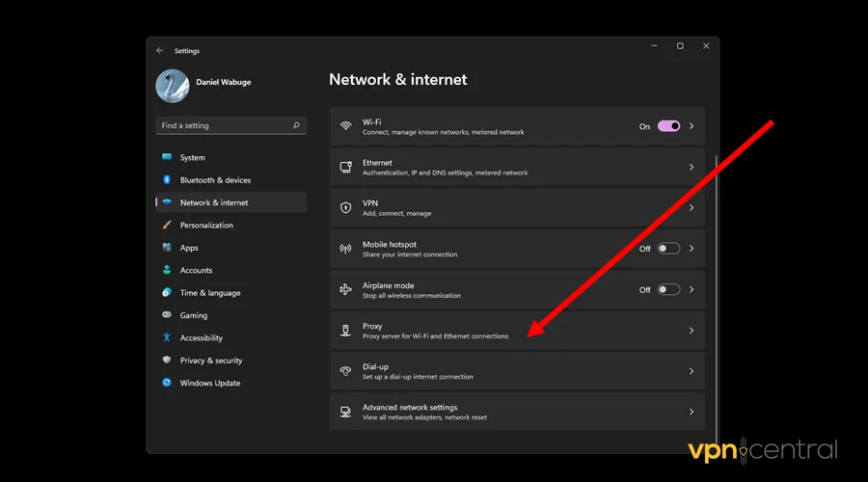Click the Accounts person icon
Image resolution: width=868 pixels, height=482 pixels.
click(x=167, y=270)
